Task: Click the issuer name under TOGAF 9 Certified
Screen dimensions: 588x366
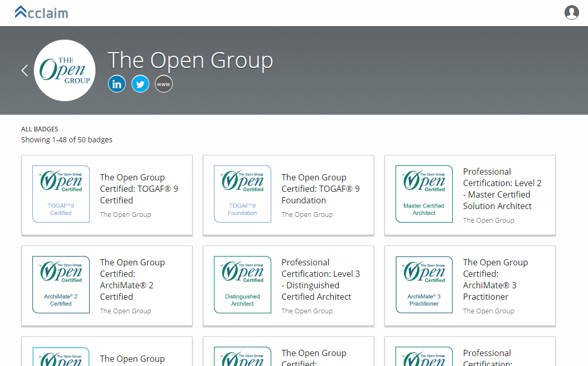Action: pyautogui.click(x=125, y=214)
